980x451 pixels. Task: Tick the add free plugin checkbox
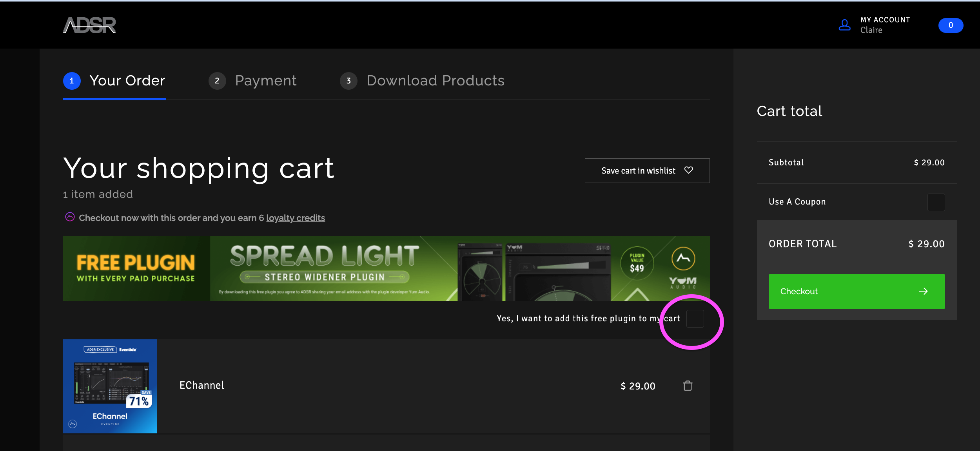point(695,319)
